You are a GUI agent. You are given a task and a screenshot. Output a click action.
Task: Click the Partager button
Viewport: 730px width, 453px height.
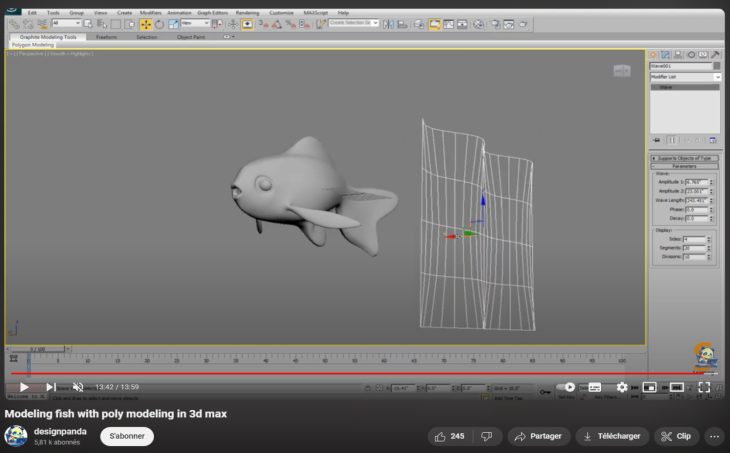tap(537, 436)
